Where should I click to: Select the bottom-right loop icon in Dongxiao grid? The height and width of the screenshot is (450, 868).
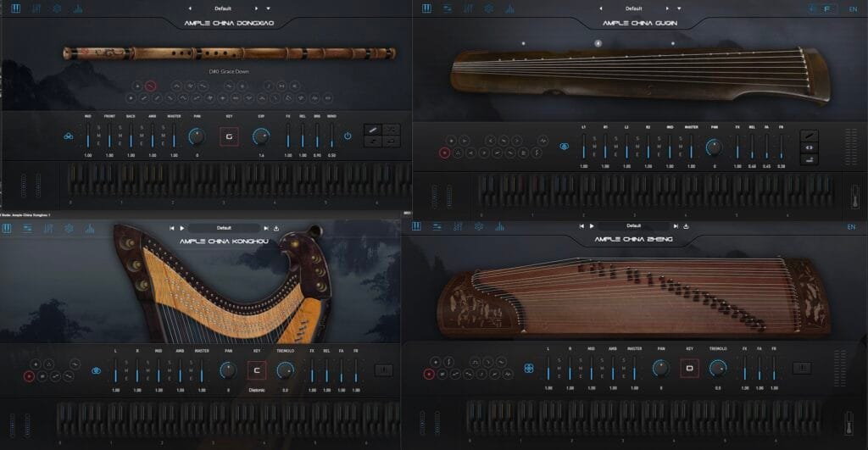(392, 142)
